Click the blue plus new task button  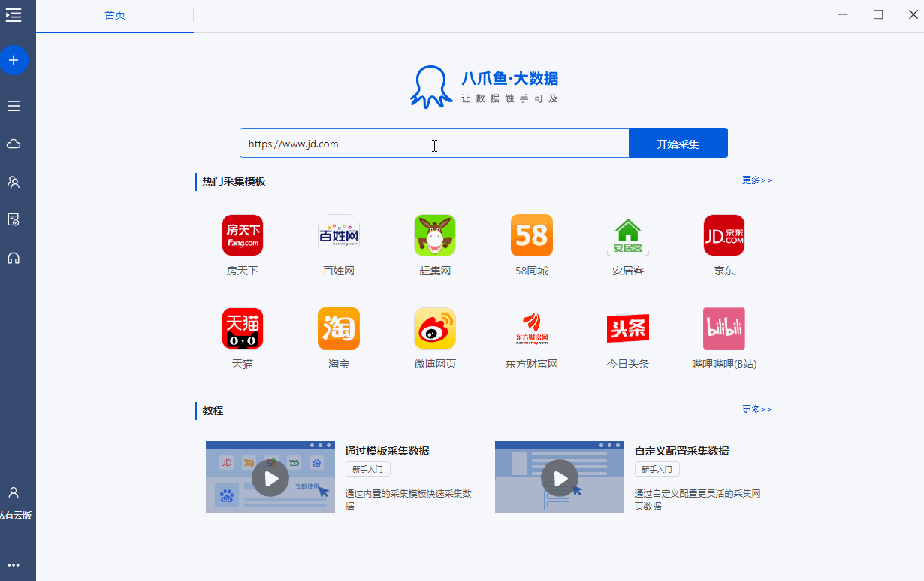click(14, 60)
